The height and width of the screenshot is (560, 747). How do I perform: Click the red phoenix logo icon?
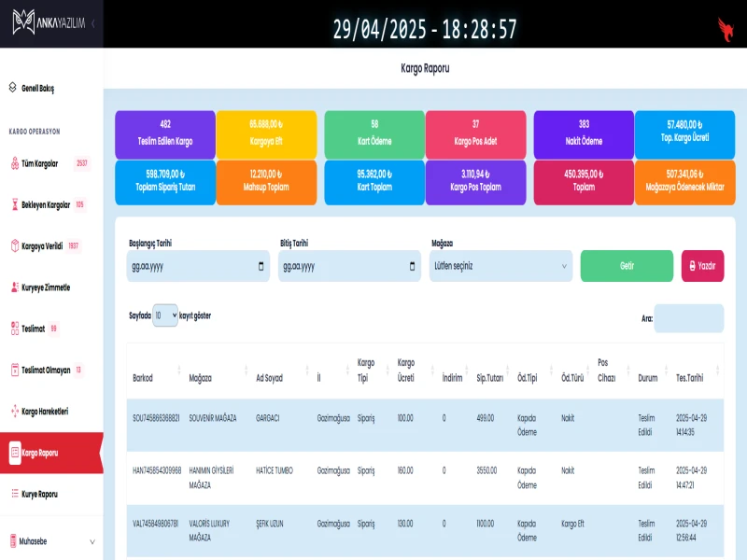coord(725,28)
